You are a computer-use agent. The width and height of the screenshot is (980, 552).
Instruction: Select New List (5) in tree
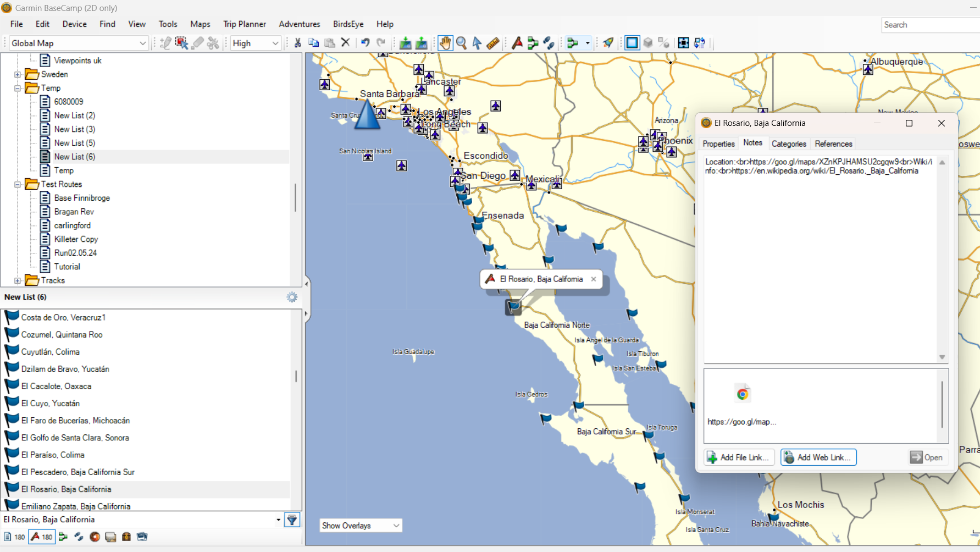click(x=75, y=143)
